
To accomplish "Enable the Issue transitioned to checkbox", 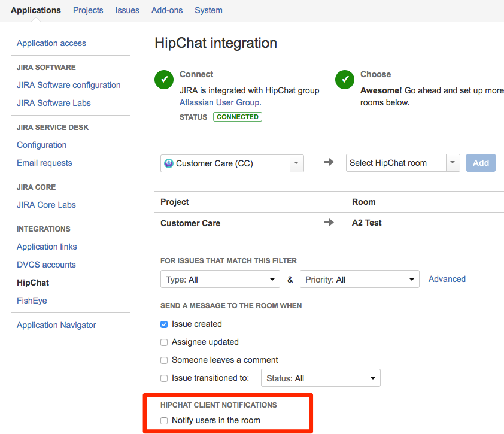I will [x=164, y=378].
